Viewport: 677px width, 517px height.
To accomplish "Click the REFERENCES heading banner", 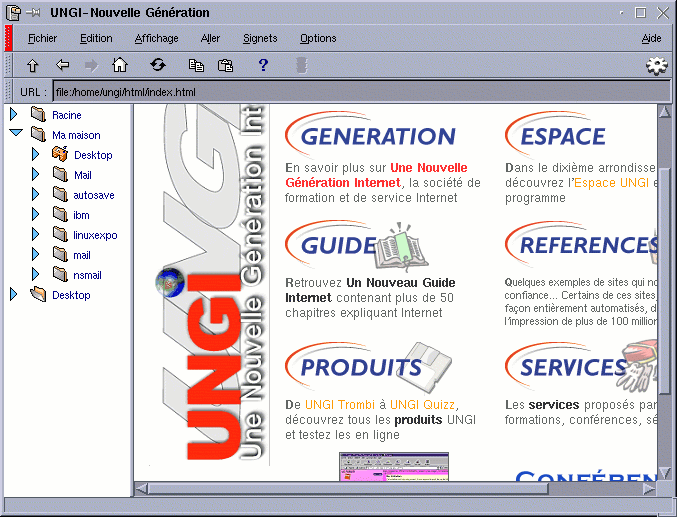I will [581, 244].
